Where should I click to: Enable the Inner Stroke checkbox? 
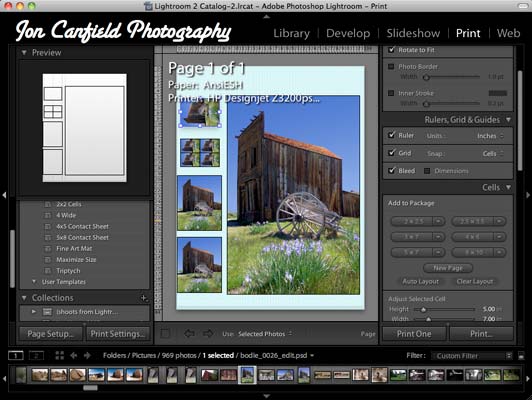tap(391, 93)
